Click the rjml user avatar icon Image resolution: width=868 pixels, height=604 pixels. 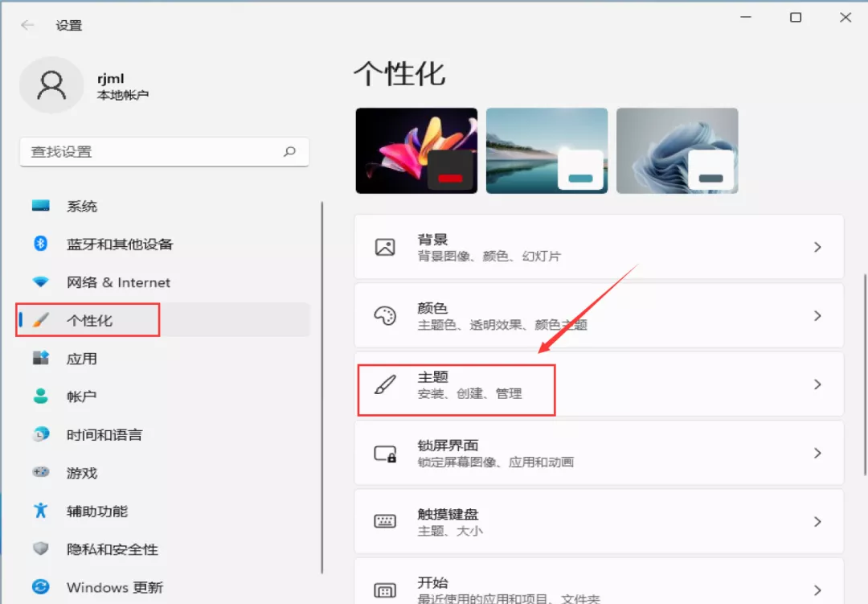[51, 85]
